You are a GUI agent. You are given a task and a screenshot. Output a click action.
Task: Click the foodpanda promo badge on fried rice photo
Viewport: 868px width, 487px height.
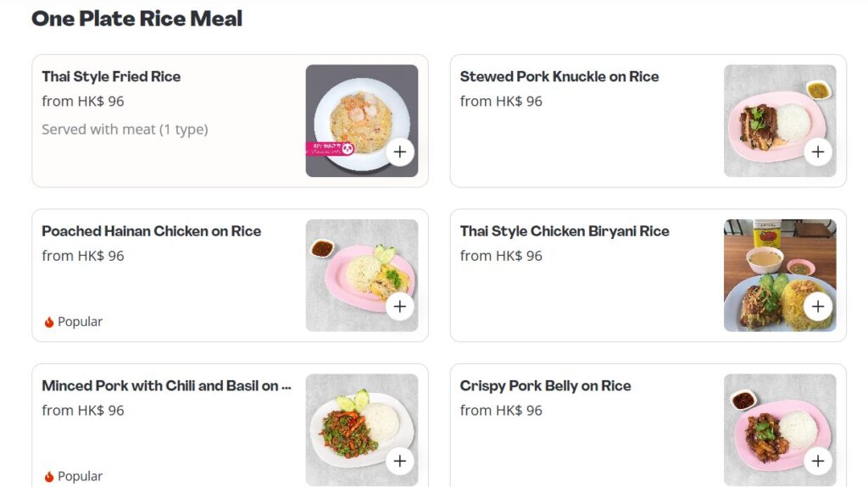pos(330,149)
